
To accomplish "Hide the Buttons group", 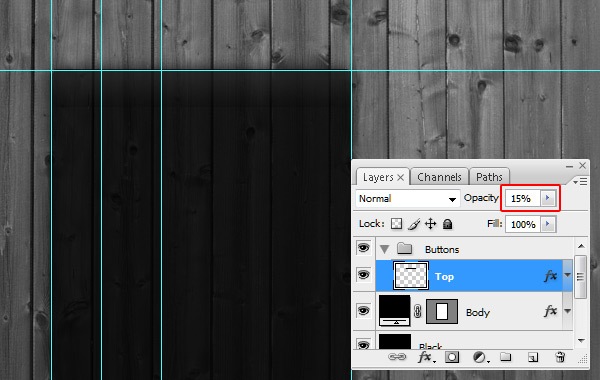I will coord(363,248).
